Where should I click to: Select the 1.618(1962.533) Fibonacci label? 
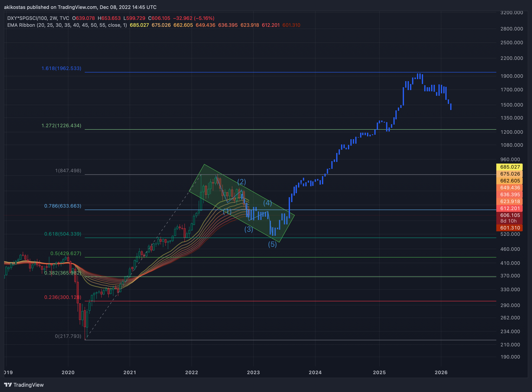tap(61, 68)
